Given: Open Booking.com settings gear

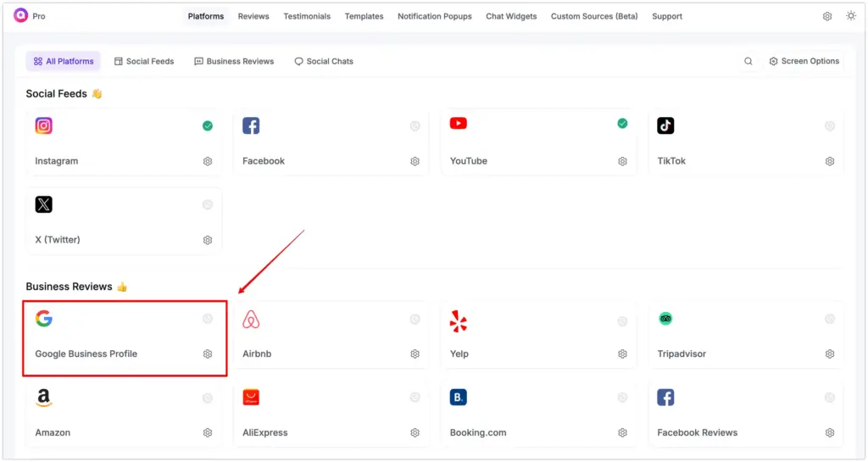Looking at the screenshot, I should point(623,432).
